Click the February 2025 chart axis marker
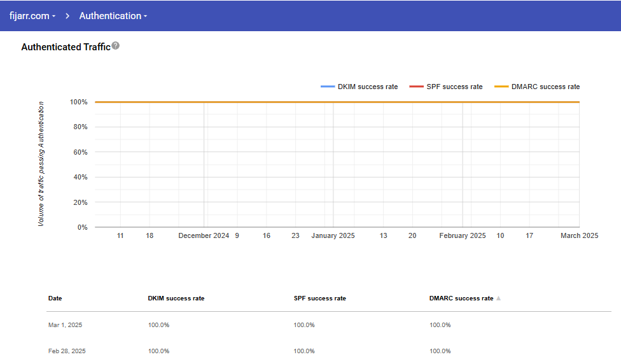The width and height of the screenshot is (621, 364). coord(462,235)
